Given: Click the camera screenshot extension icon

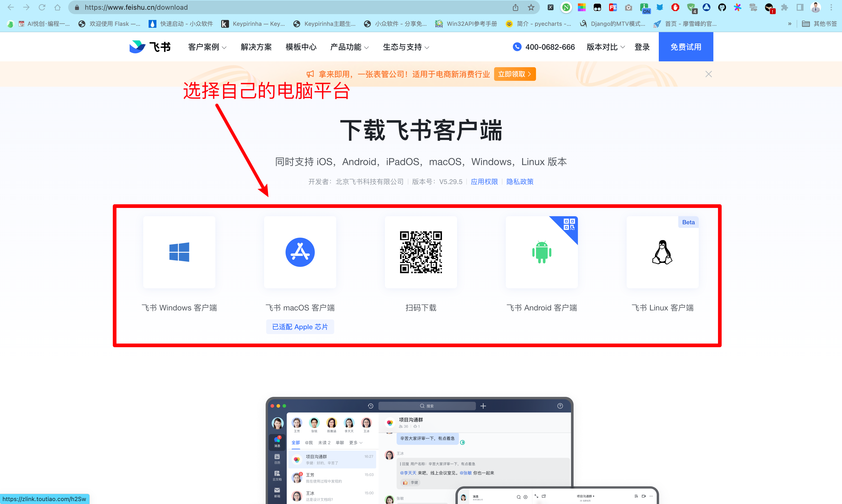Looking at the screenshot, I should 629,7.
